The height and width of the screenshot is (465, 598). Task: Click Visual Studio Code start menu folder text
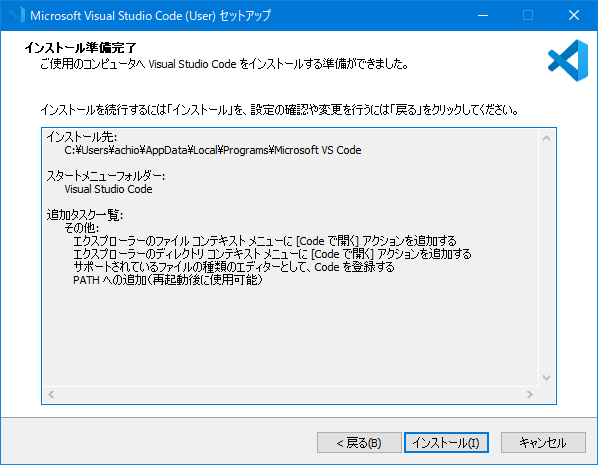click(x=108, y=189)
